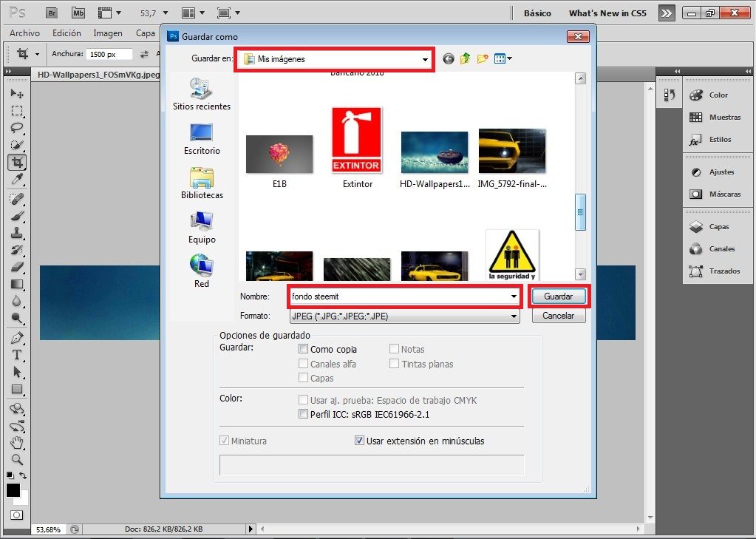Open the Archivo menu
The height and width of the screenshot is (539, 756).
pos(24,33)
